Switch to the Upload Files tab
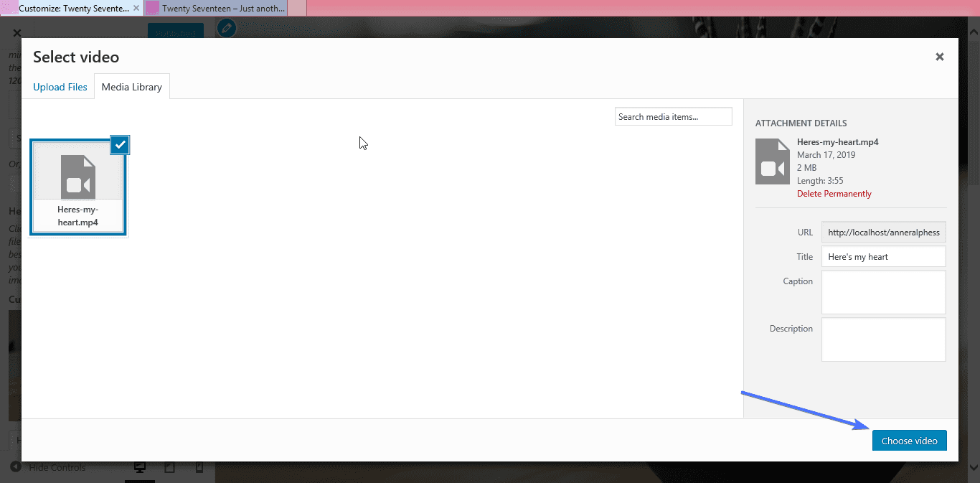 click(x=60, y=87)
